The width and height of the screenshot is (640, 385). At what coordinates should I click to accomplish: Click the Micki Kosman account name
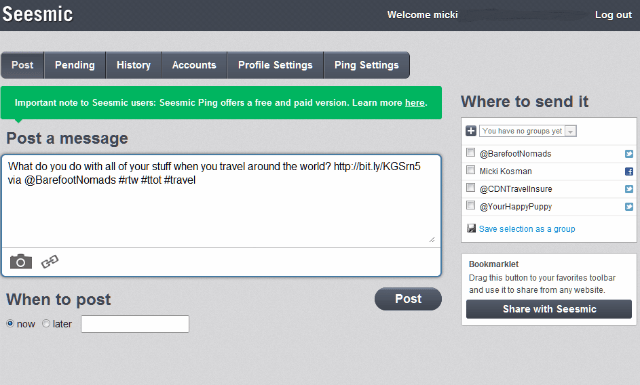click(506, 171)
